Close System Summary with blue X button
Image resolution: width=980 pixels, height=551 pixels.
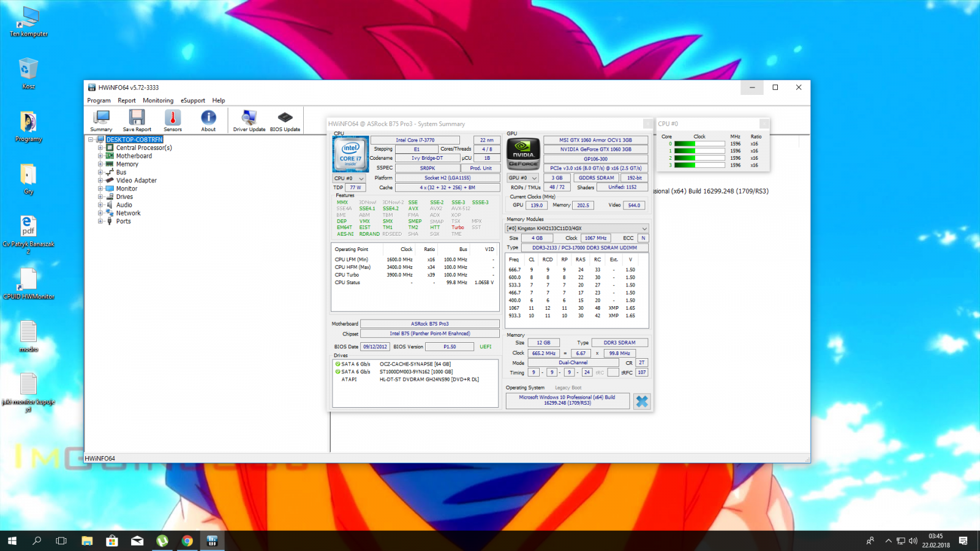641,401
